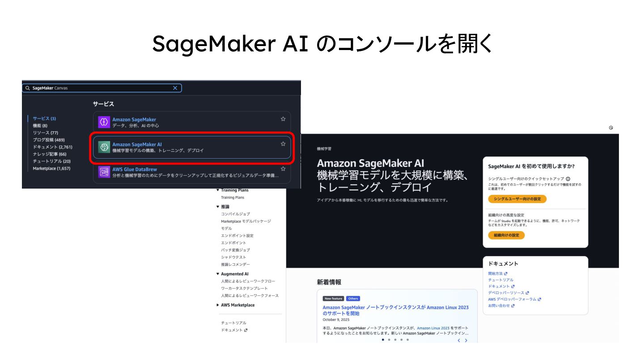The image size is (644, 362).
Task: Click the 新着情報 heading
Action: pyautogui.click(x=329, y=282)
